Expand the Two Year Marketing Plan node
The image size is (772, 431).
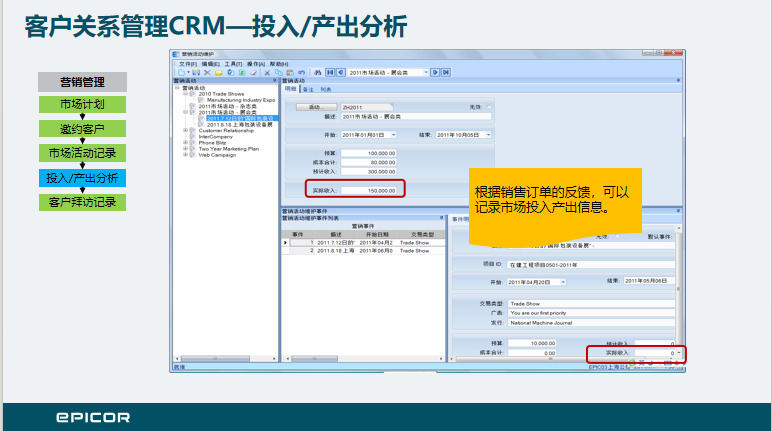(x=186, y=149)
